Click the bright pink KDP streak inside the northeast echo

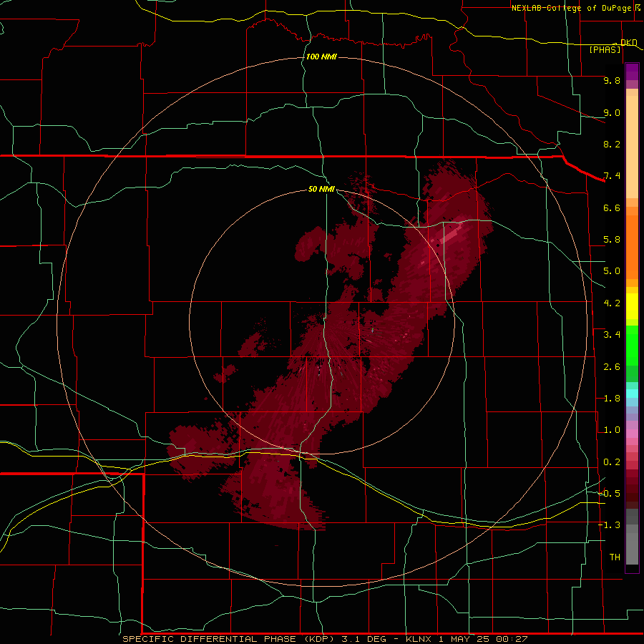pyautogui.click(x=451, y=234)
